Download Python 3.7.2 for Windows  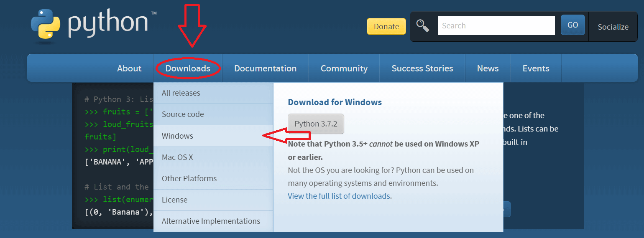tap(316, 124)
